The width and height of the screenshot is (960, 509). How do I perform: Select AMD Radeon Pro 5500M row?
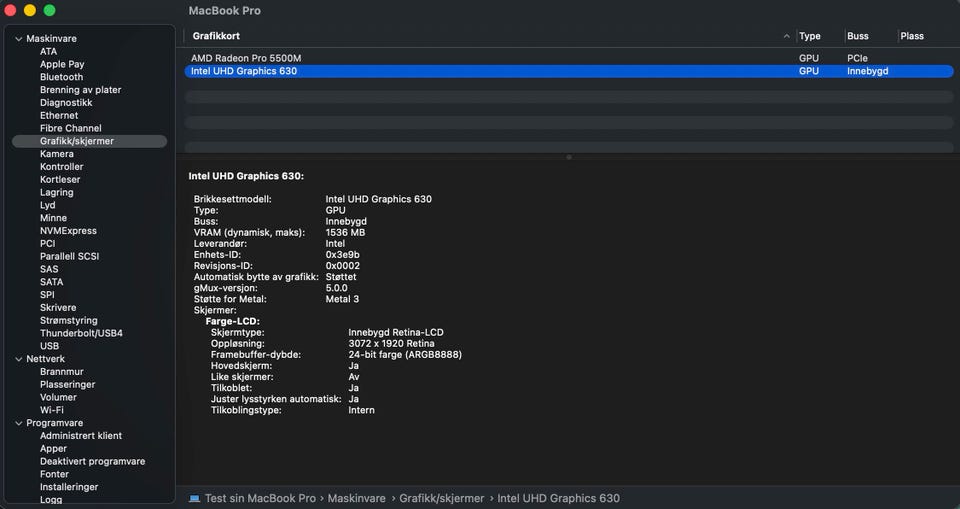coord(569,58)
